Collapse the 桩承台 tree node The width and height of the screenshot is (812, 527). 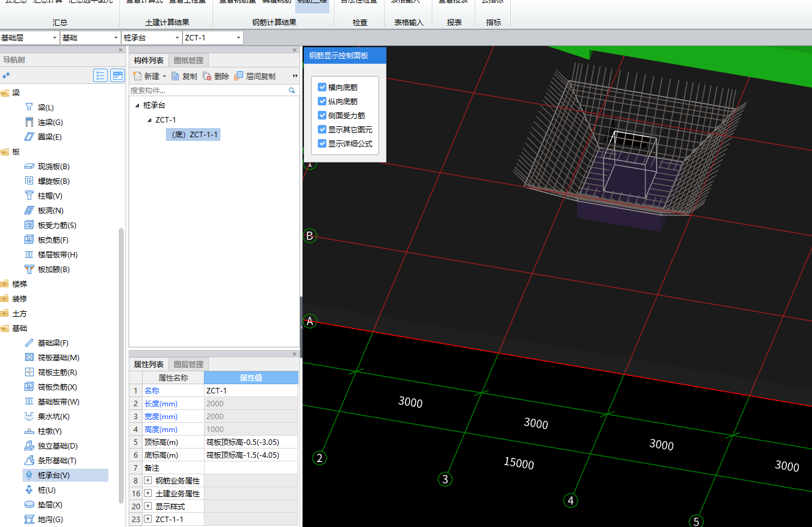[137, 105]
